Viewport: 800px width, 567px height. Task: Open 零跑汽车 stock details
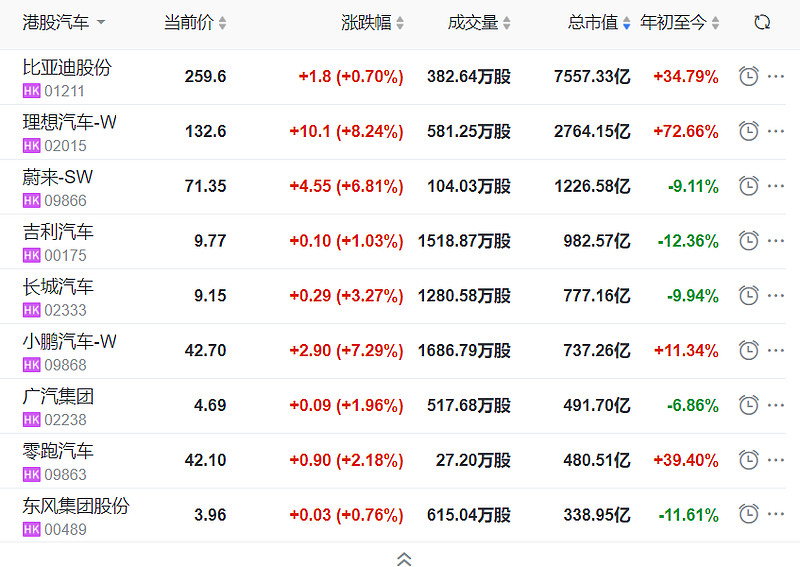tap(58, 451)
